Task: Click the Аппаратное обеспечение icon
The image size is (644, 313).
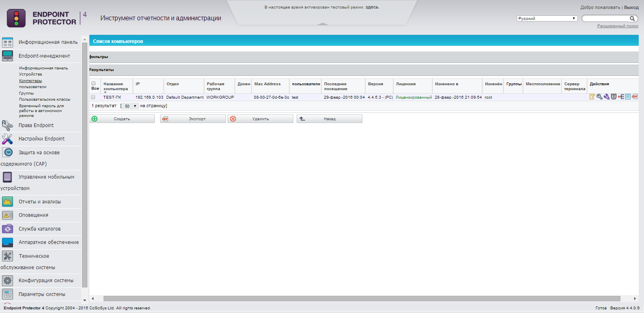Action: pos(7,242)
